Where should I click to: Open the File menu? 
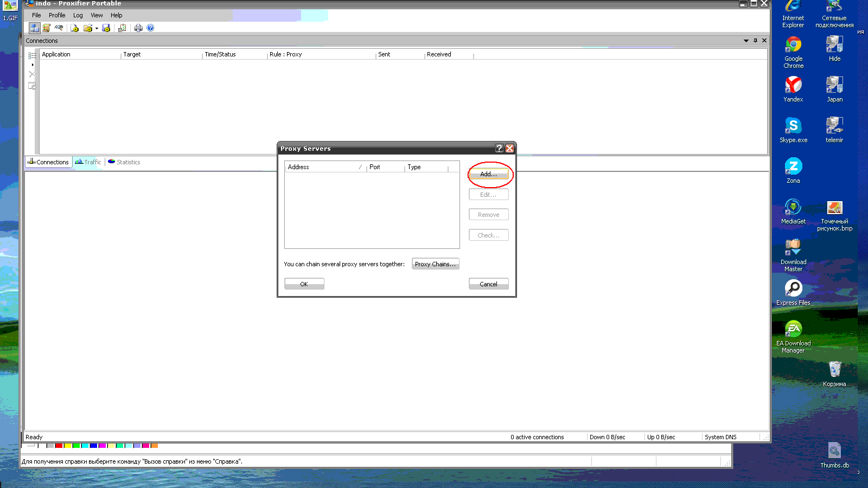(36, 15)
